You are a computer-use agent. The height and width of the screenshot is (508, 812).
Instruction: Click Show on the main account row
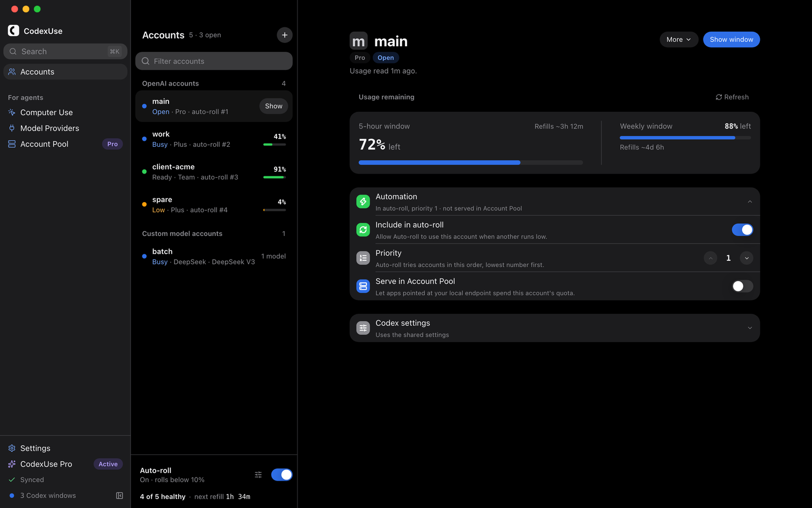click(273, 106)
